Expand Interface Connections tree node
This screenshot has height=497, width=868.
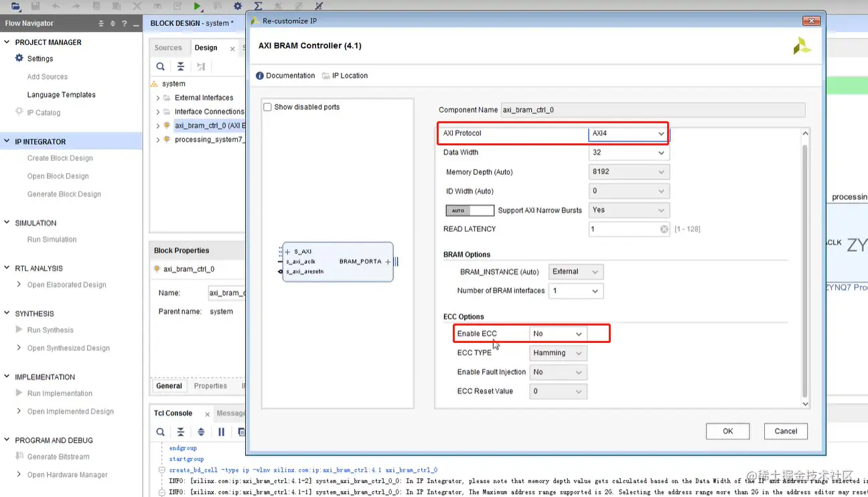(158, 112)
